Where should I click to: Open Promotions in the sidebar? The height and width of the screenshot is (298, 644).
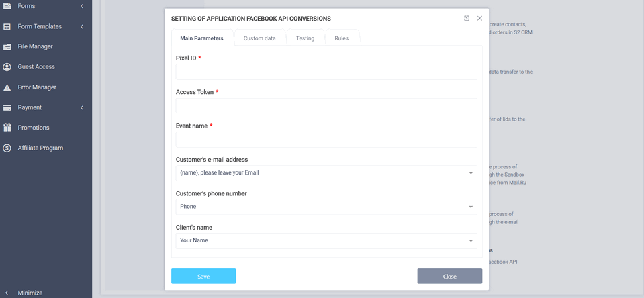pos(34,128)
